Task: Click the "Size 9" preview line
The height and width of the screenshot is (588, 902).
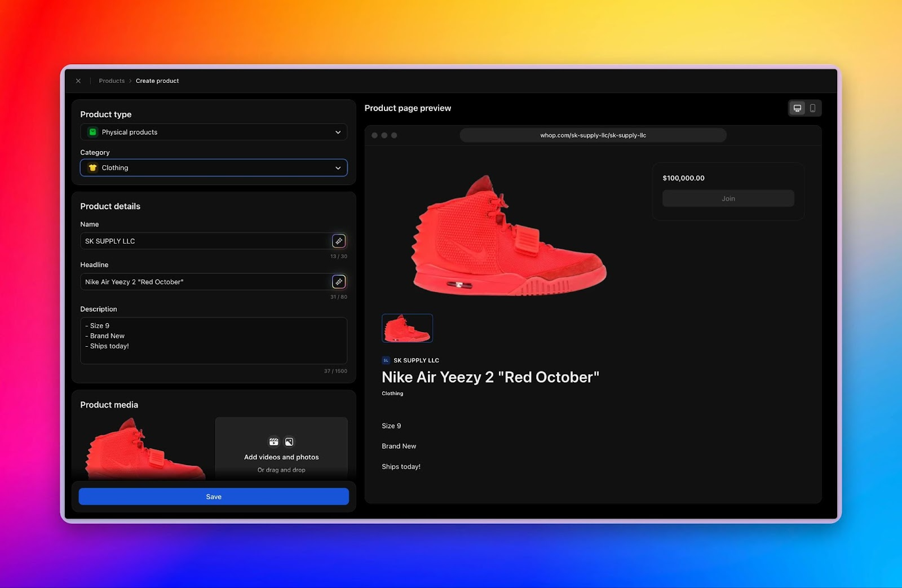Action: (x=391, y=426)
